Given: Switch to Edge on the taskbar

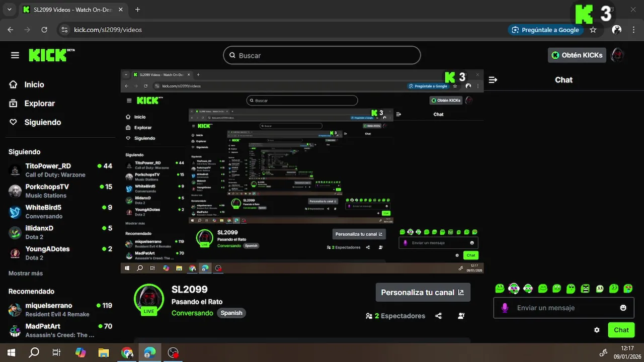Looking at the screenshot, I should 150,353.
